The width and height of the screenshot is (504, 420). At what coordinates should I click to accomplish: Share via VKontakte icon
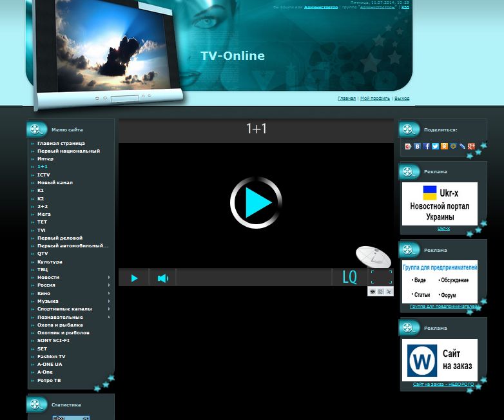417,146
